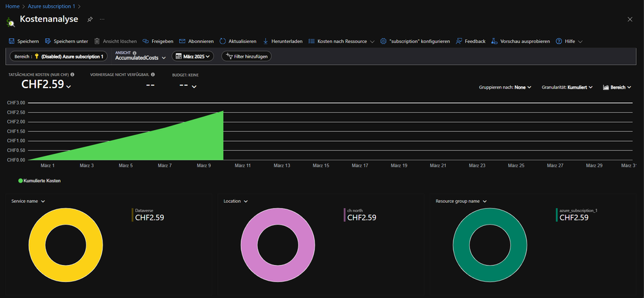Viewport: 644px width, 298px height.
Task: Click the azure_subscription_1 CHF2.59 legend entry
Action: pyautogui.click(x=576, y=215)
